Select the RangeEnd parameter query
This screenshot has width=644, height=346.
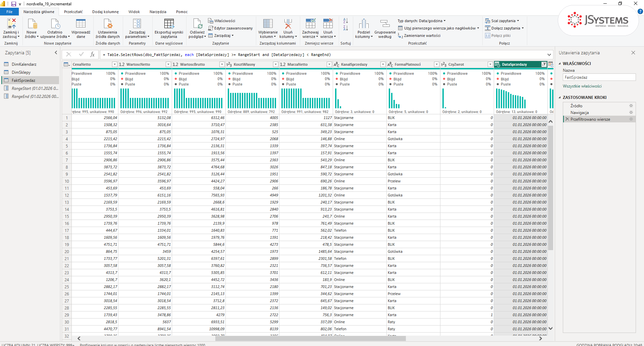[x=30, y=96]
